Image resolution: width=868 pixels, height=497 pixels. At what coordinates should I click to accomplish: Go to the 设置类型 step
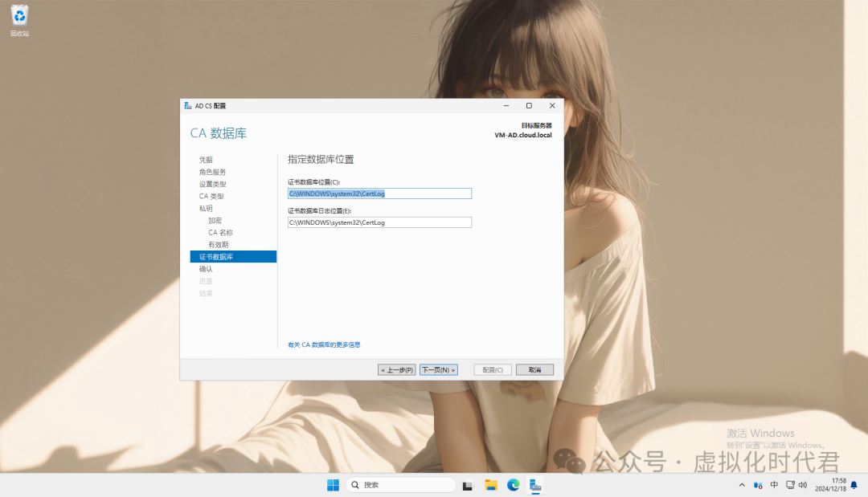(x=212, y=184)
